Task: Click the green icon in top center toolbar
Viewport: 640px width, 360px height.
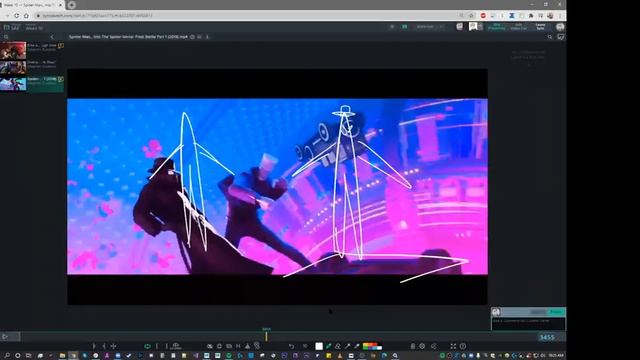Action: pos(404,27)
